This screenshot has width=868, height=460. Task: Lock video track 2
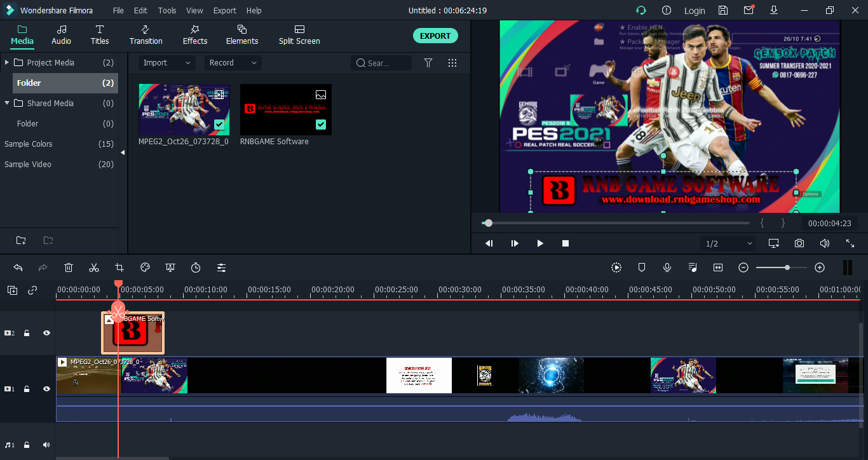point(27,333)
